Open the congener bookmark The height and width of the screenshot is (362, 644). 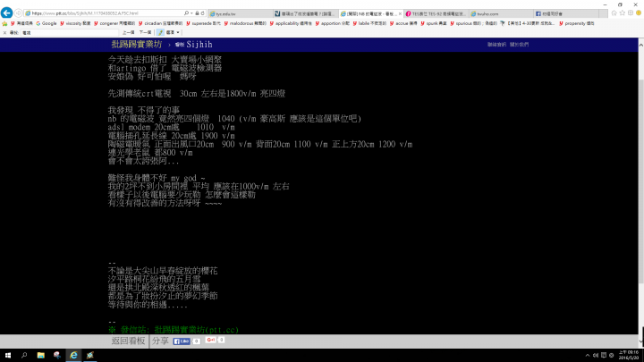click(114, 23)
